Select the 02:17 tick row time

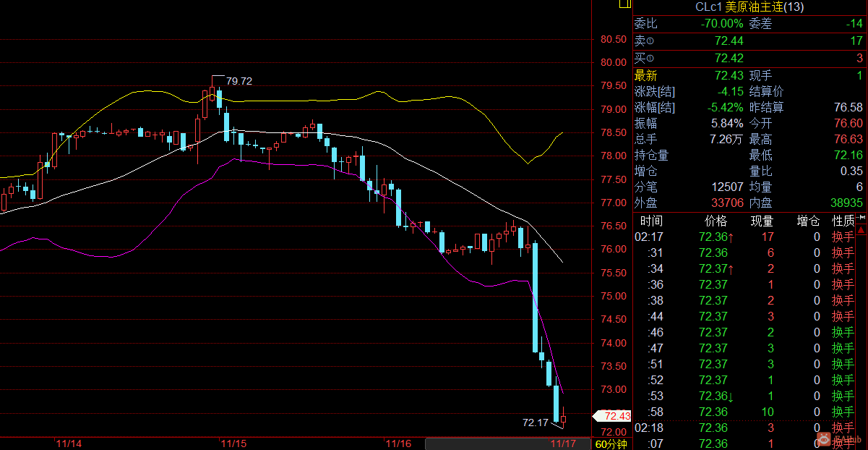tap(650, 237)
